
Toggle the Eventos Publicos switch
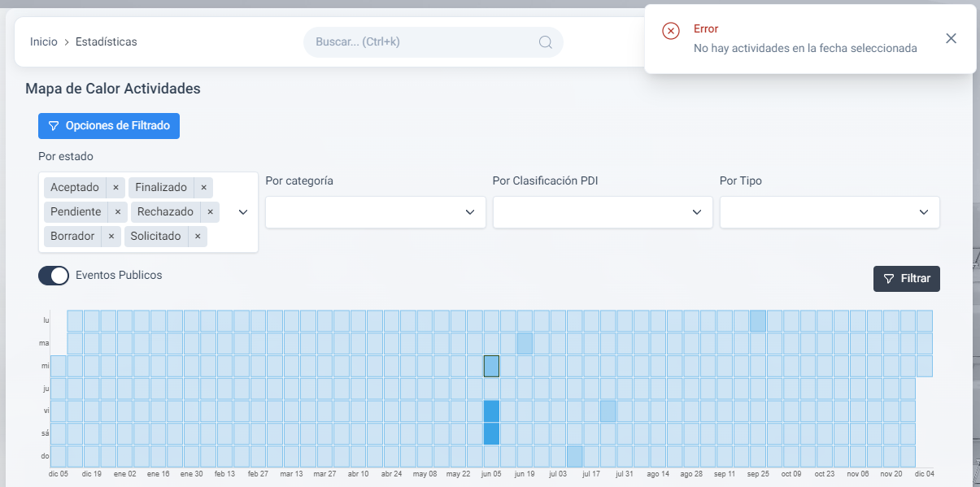pyautogui.click(x=54, y=276)
